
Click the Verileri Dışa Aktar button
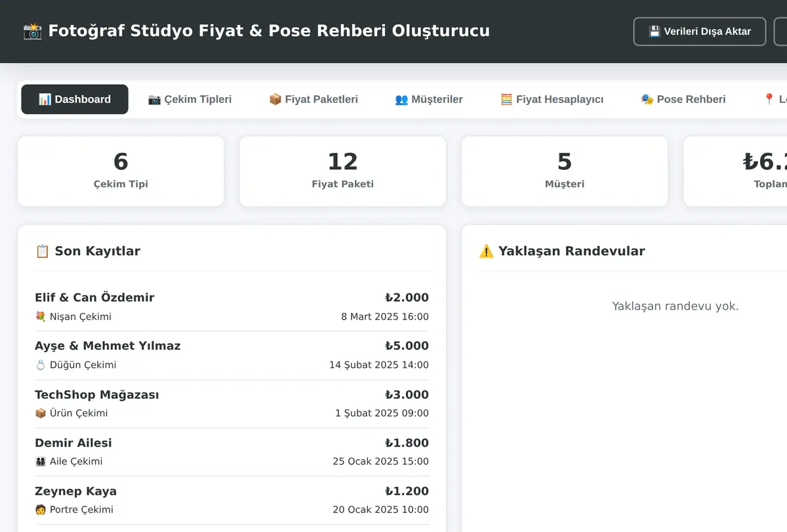coord(700,31)
